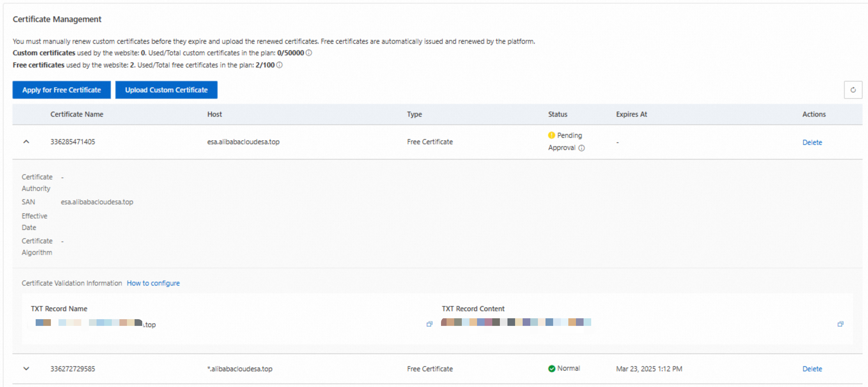Expand the SAN field entry esa.alibabacloudesa.top
The width and height of the screenshot is (868, 387).
pyautogui.click(x=97, y=202)
